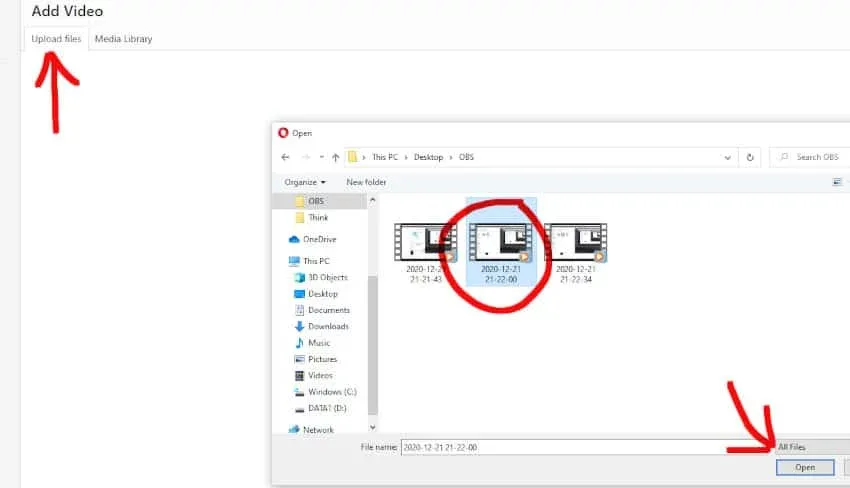850x488 pixels.
Task: Click This PC in the address path
Action: tap(385, 157)
